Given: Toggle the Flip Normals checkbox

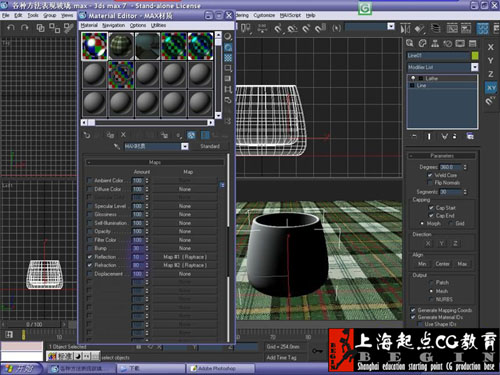Looking at the screenshot, I should coord(430,183).
